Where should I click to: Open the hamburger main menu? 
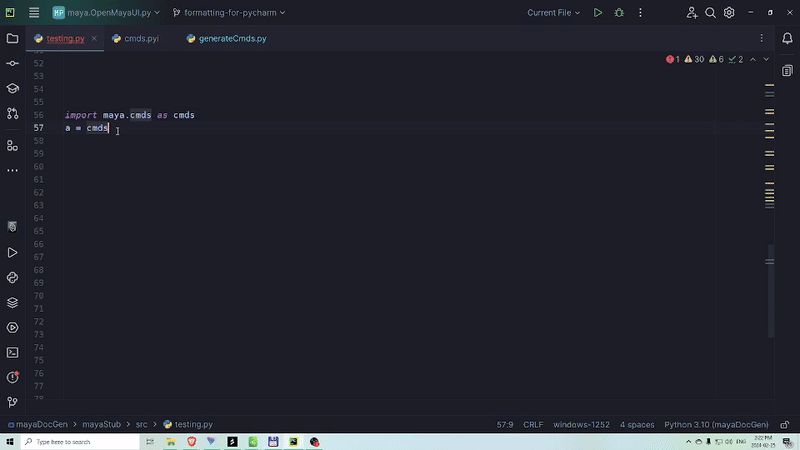(34, 13)
